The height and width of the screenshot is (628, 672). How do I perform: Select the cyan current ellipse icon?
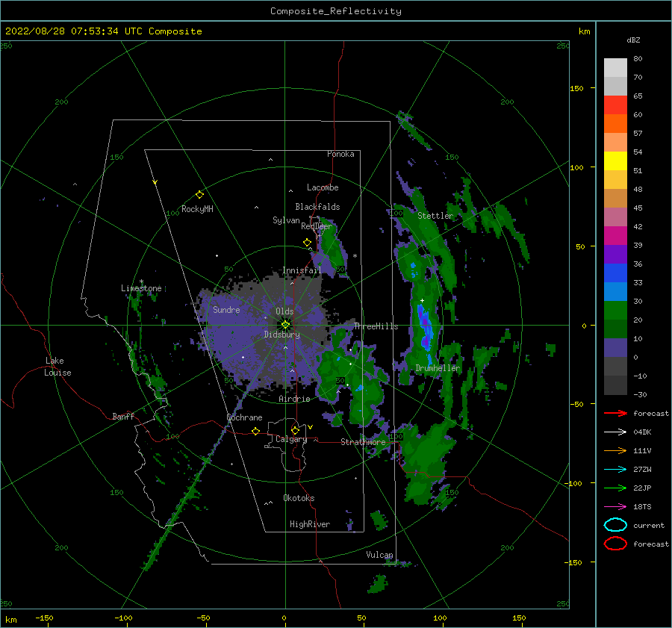(x=615, y=525)
